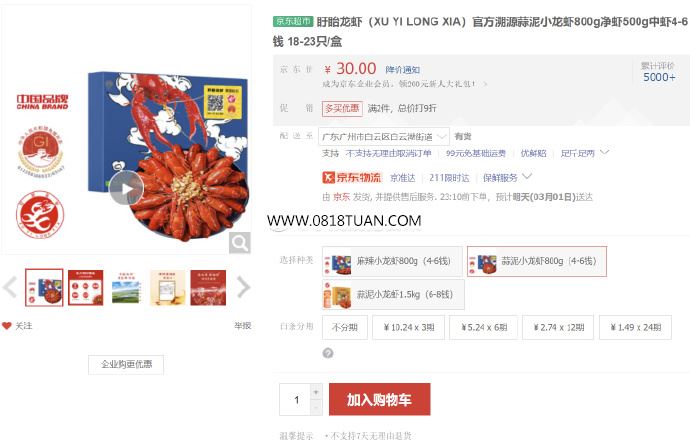Play the product video on main image

pyautogui.click(x=126, y=189)
